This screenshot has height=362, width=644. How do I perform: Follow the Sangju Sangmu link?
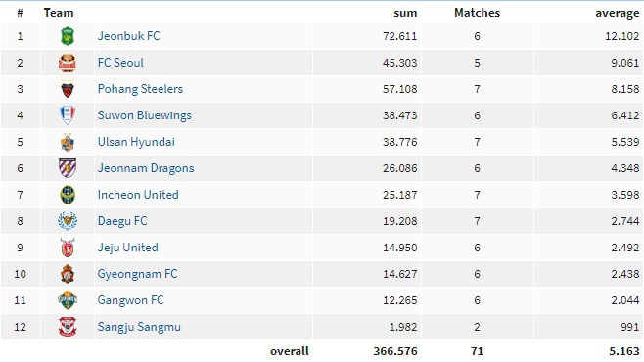coord(139,327)
